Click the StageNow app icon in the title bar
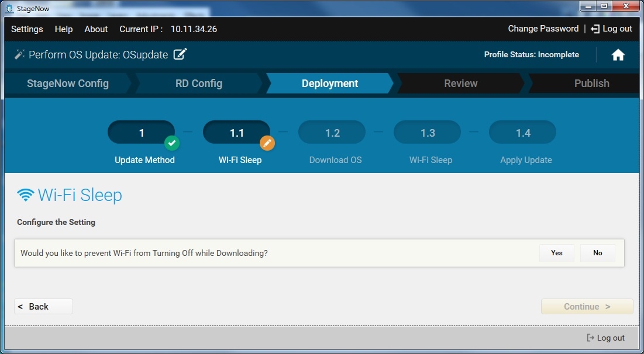Viewport: 644px width, 354px height. (9, 8)
